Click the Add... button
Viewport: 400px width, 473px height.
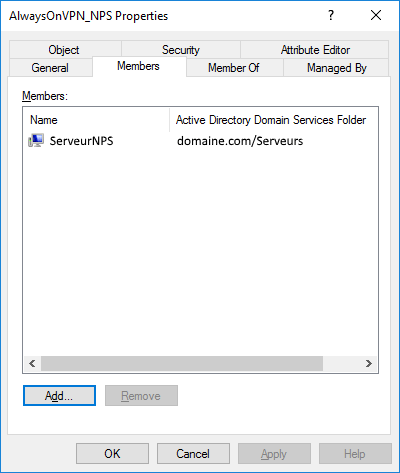59,396
